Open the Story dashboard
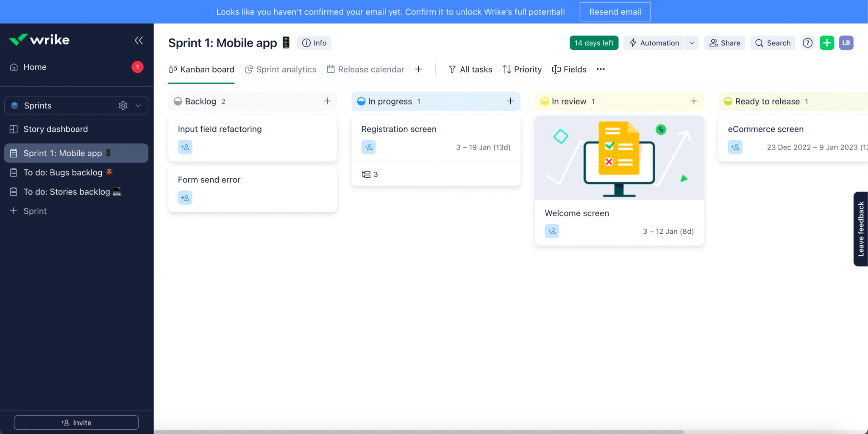 coord(56,129)
